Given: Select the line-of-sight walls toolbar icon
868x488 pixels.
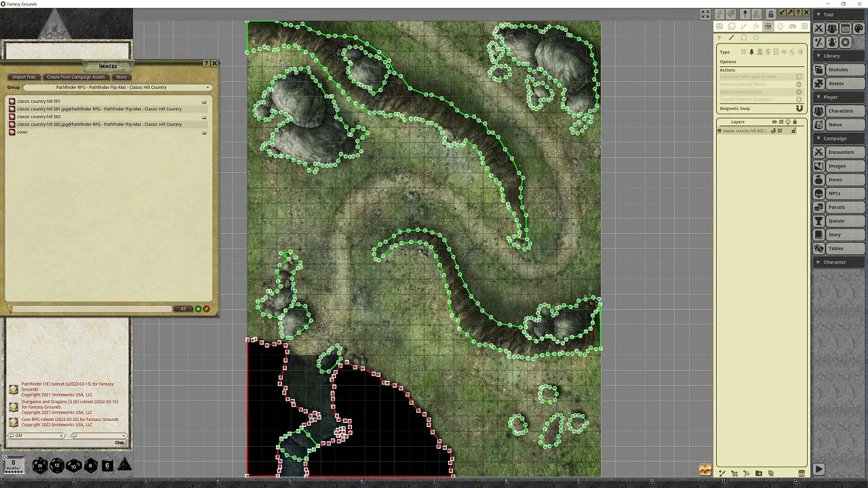Looking at the screenshot, I should pos(768,26).
